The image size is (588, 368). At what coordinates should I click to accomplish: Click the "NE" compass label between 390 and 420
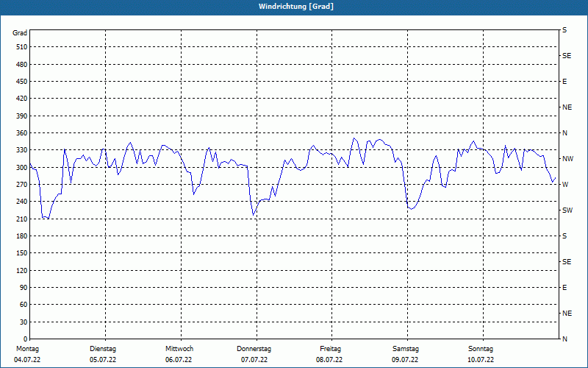567,107
